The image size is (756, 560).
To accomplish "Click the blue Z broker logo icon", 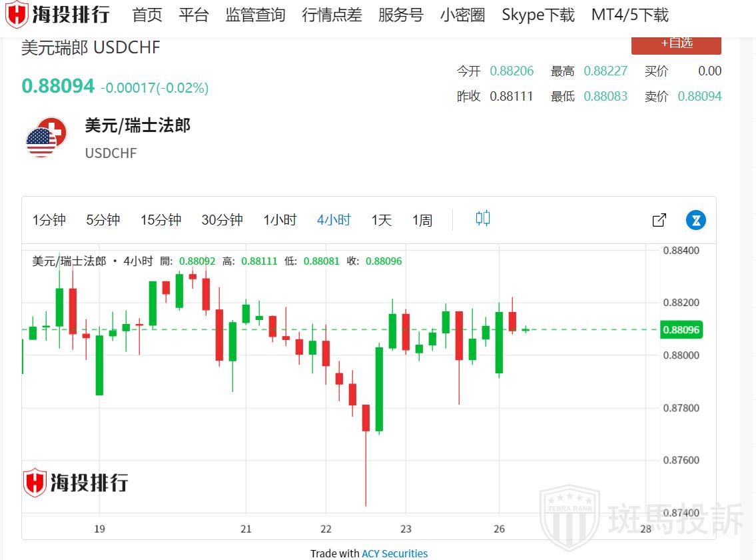I will [x=696, y=220].
